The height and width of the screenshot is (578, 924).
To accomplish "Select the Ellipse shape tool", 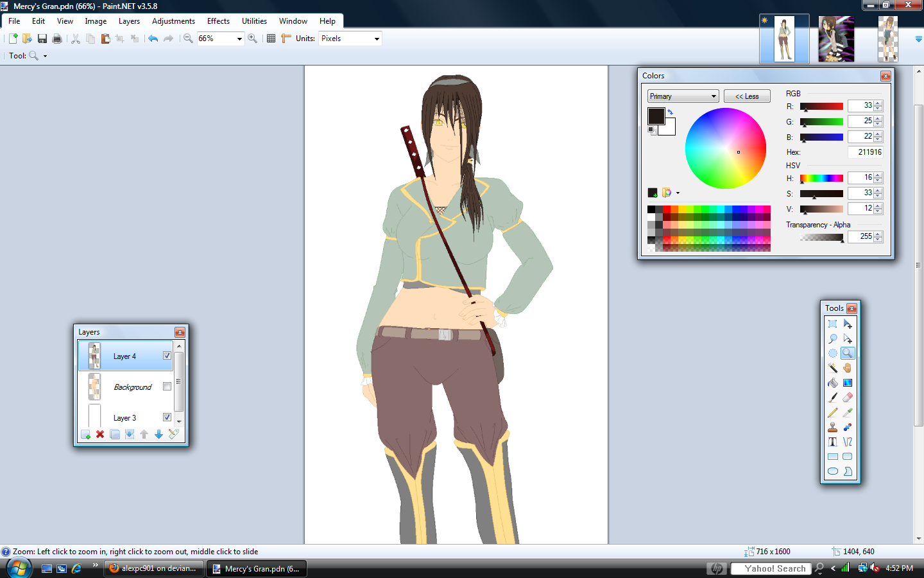I will (832, 471).
